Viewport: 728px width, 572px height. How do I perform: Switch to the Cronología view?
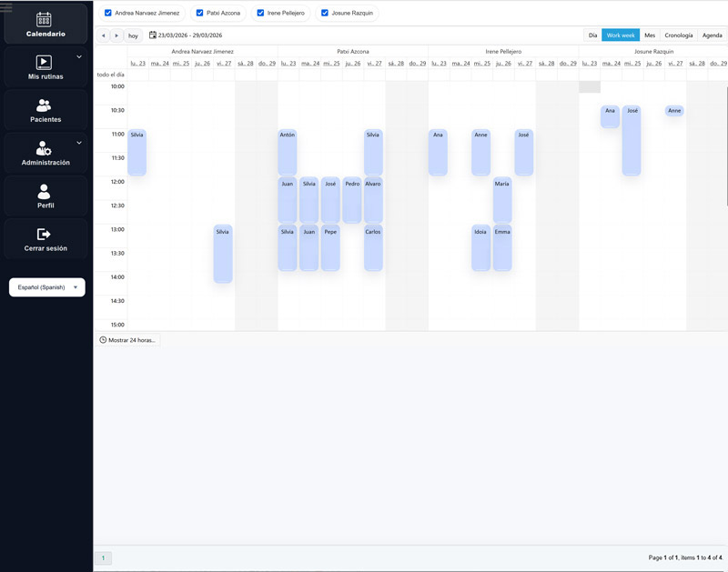click(678, 35)
